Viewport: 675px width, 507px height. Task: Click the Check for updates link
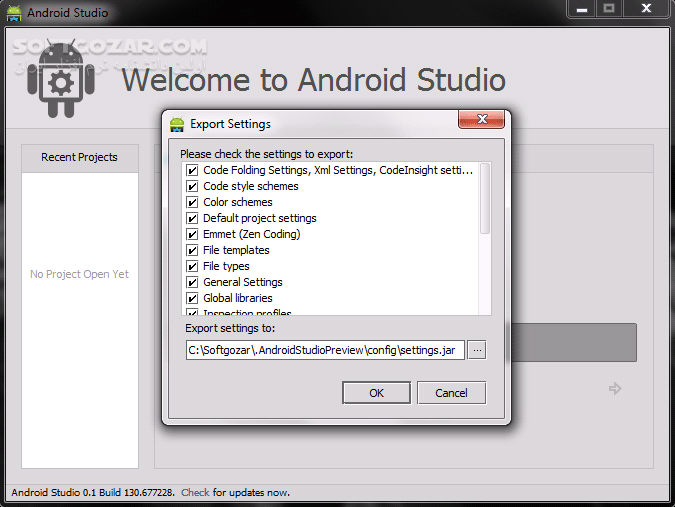pos(195,492)
